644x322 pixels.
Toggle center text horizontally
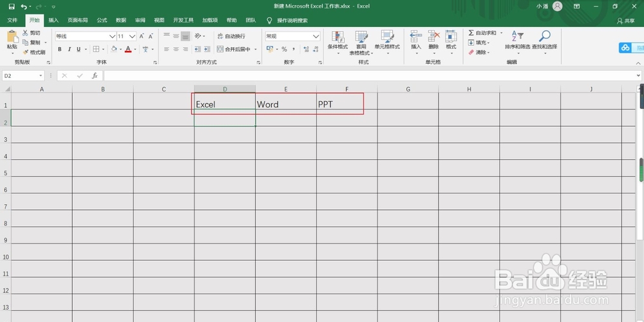tap(176, 50)
